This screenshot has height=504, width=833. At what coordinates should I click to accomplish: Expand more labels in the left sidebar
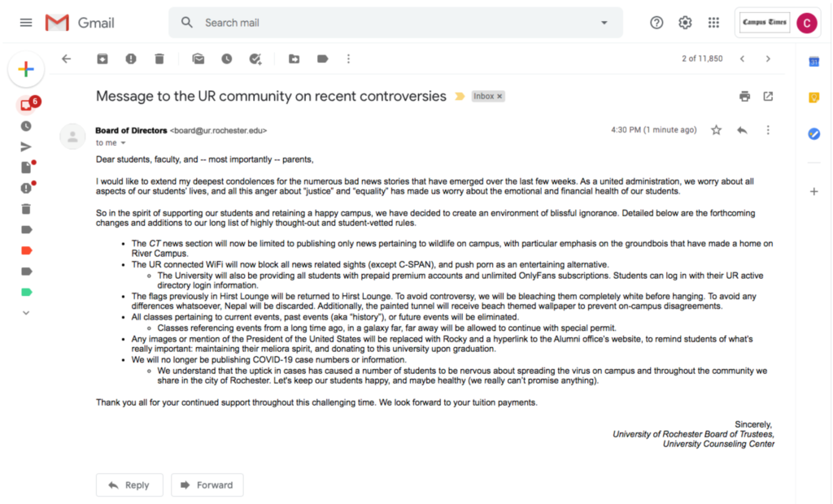pos(25,312)
